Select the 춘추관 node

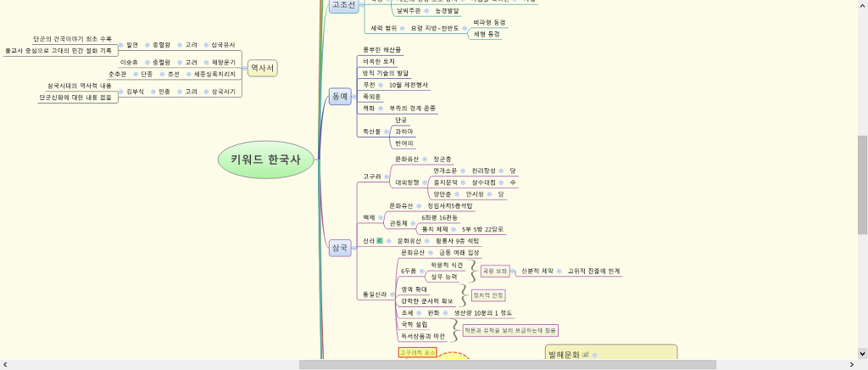117,74
